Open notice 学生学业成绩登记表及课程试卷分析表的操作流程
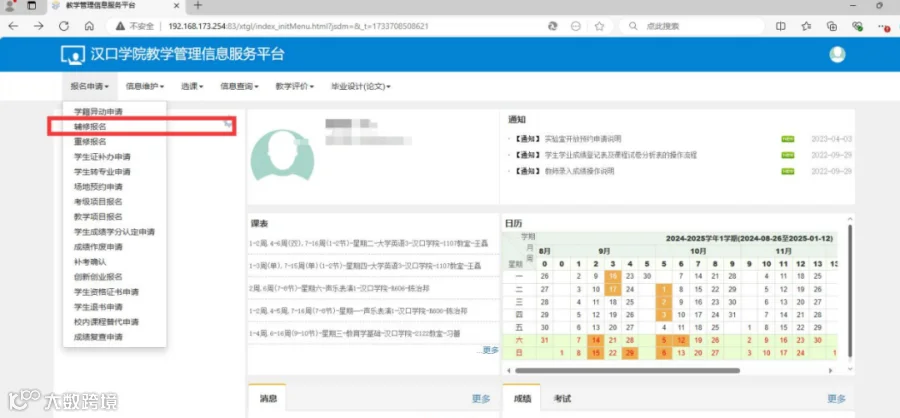This screenshot has width=900, height=418. [x=620, y=155]
